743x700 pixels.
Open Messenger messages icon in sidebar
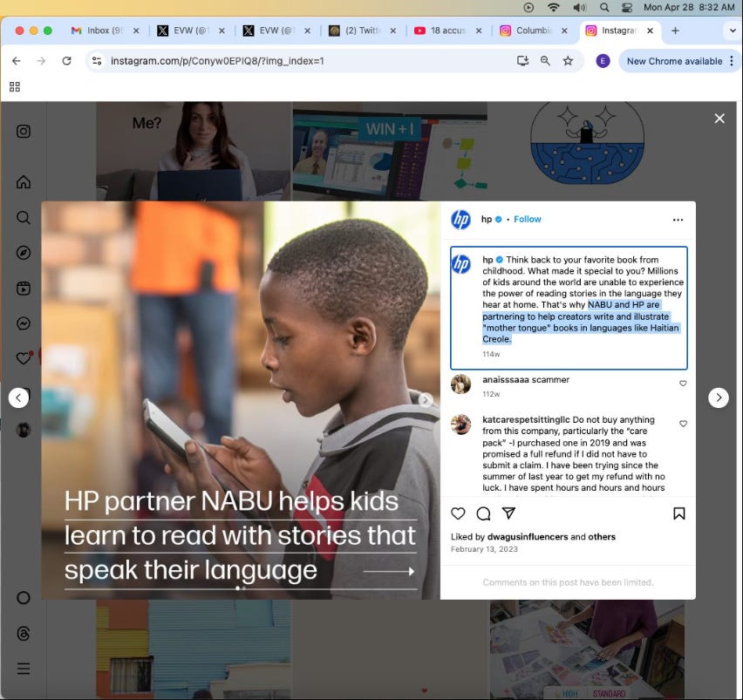click(24, 323)
